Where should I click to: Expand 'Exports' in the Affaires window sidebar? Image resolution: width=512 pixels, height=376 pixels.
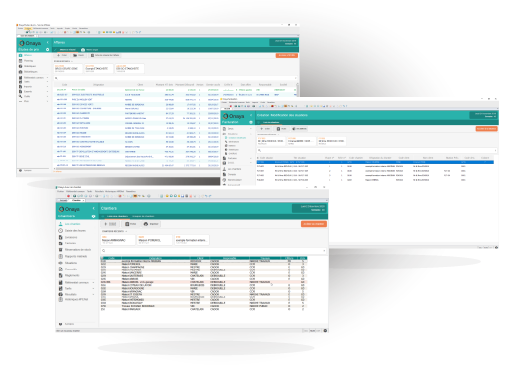(x=47, y=91)
